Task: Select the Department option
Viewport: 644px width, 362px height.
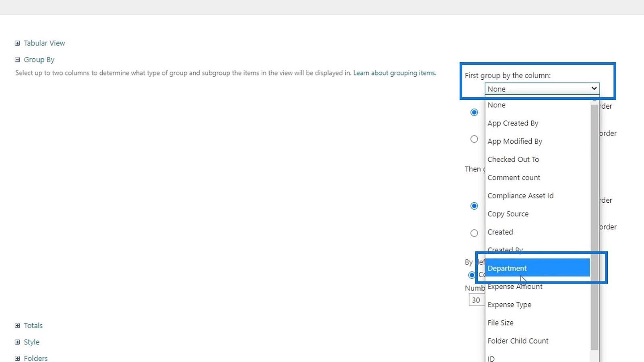Action: point(537,268)
